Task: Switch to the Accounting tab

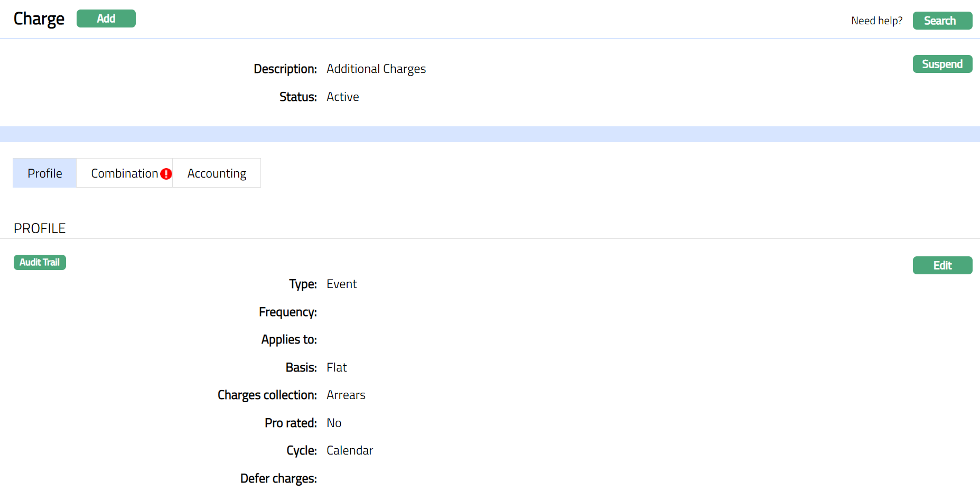Action: (217, 173)
